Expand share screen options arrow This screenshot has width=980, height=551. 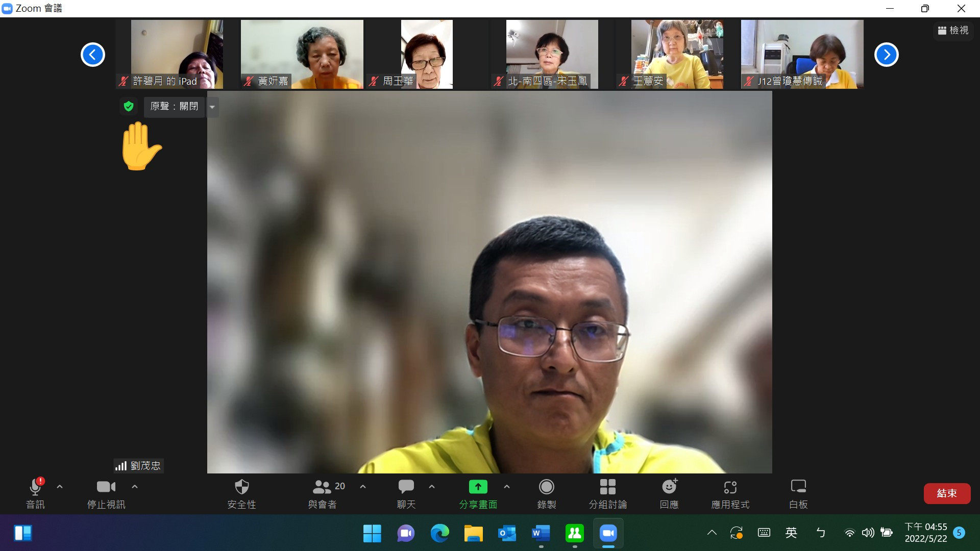(507, 487)
